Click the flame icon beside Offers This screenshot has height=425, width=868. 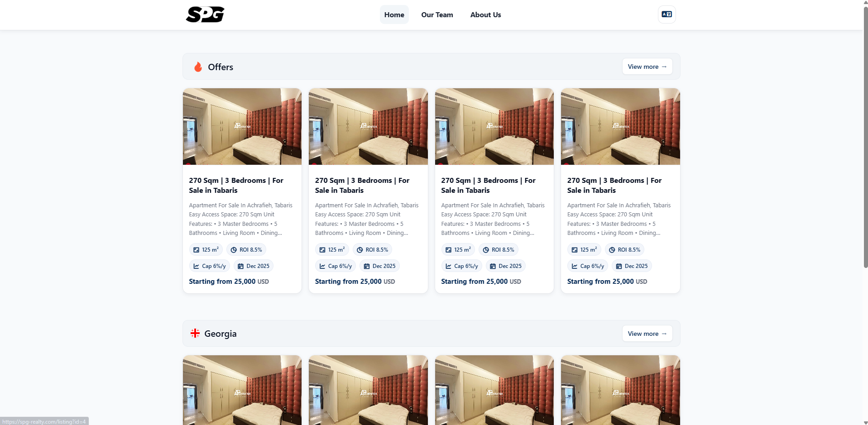coord(198,67)
